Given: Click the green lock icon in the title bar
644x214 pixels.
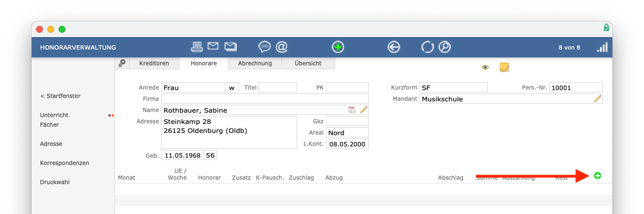Looking at the screenshot, I should [x=606, y=28].
